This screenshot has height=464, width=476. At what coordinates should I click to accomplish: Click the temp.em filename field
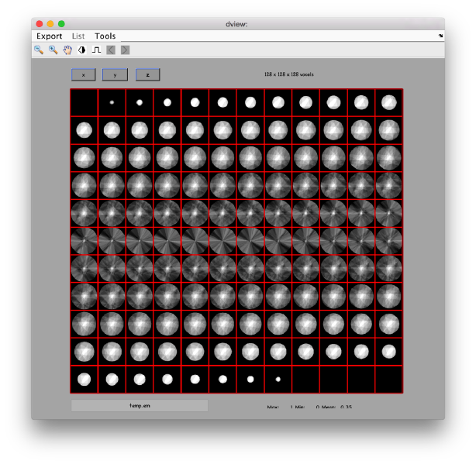pyautogui.click(x=140, y=405)
